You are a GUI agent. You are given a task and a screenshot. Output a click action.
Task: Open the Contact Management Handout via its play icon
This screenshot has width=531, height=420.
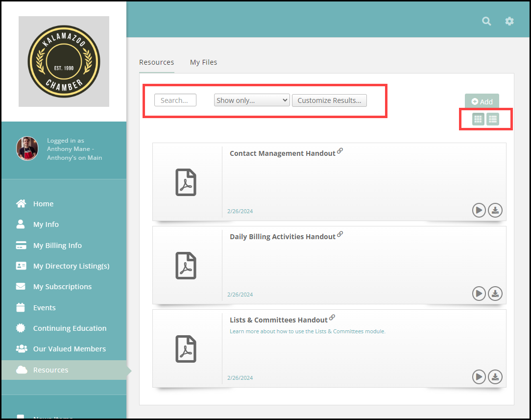[x=479, y=210]
